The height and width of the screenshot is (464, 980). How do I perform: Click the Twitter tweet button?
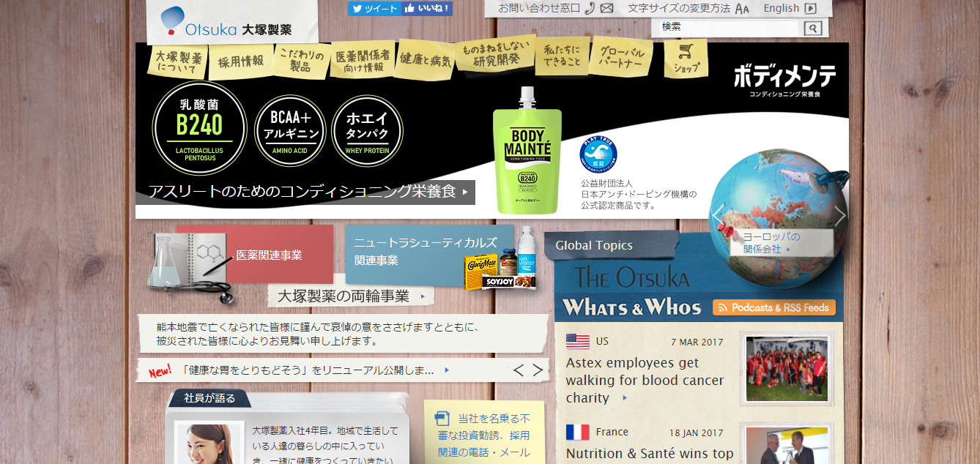(374, 8)
